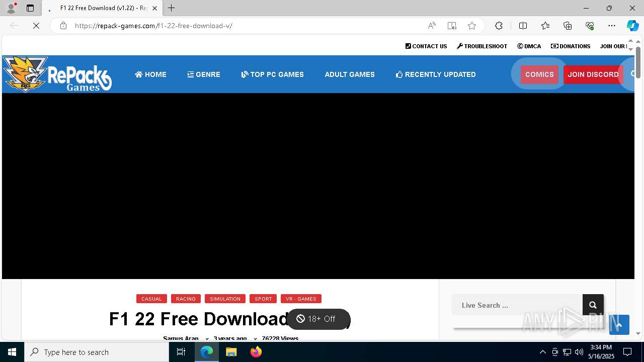Go back to the previous page
Screen dimensions: 644x362
(x=14, y=26)
